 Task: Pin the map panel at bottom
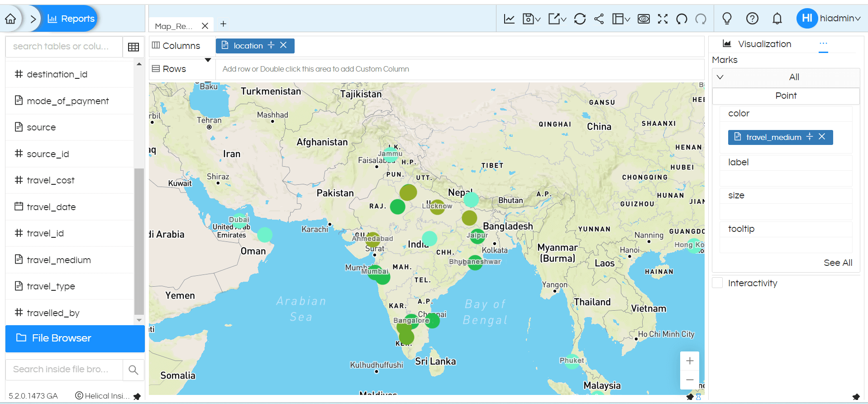pyautogui.click(x=690, y=397)
